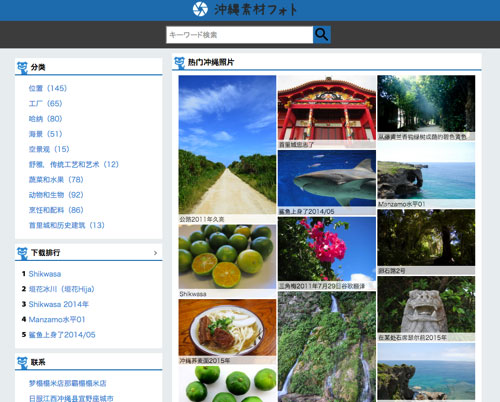Open the red Shuri Castle photo
The height and width of the screenshot is (402, 500).
coord(327,108)
